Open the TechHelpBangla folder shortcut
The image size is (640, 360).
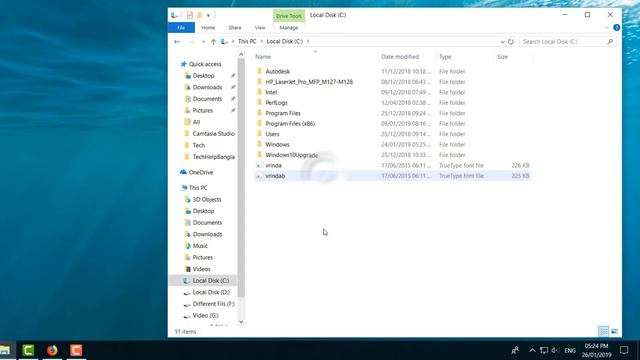(213, 157)
